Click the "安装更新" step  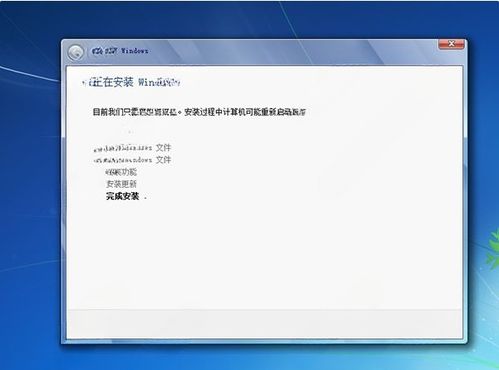coord(121,184)
